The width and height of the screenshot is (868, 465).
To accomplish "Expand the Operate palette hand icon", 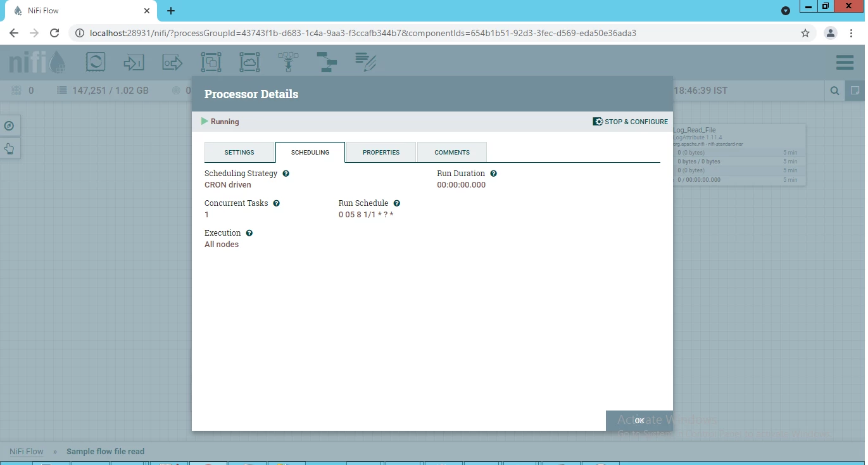I will tap(9, 149).
